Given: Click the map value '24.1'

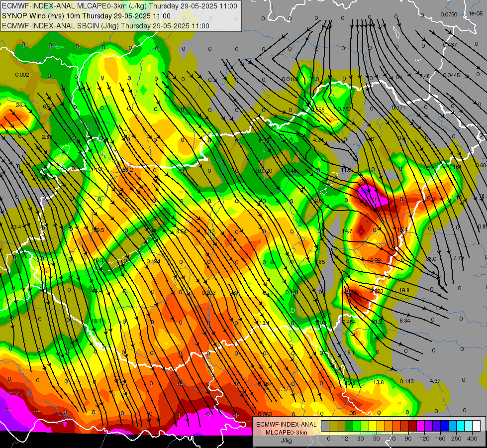Looking at the screenshot, I should [21, 106].
